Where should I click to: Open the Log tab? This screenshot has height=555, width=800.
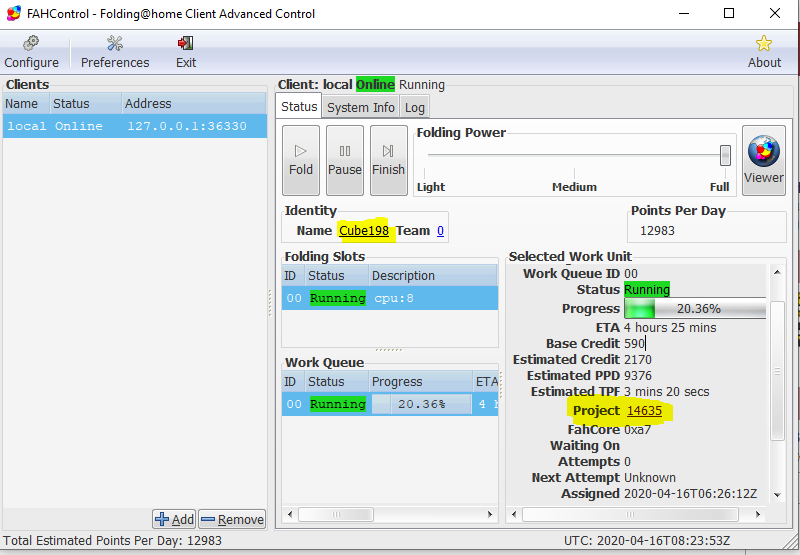coord(414,108)
